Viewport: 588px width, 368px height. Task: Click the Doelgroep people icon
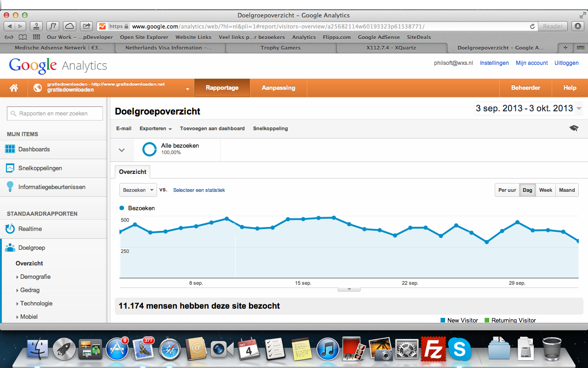click(x=10, y=247)
